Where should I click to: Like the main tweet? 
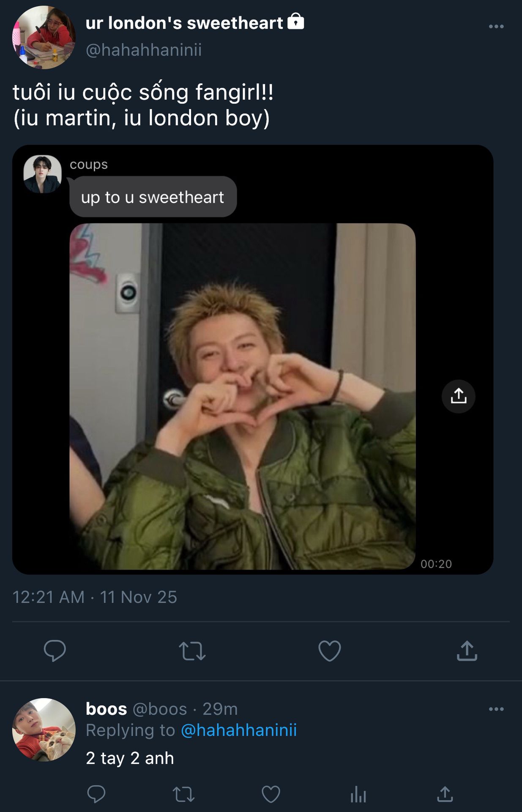tap(330, 650)
